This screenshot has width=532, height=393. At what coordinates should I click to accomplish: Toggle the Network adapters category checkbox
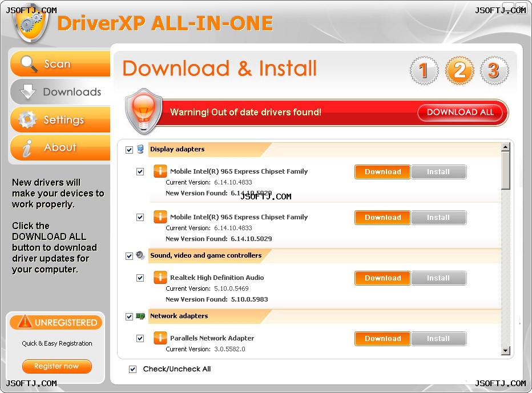click(x=129, y=316)
